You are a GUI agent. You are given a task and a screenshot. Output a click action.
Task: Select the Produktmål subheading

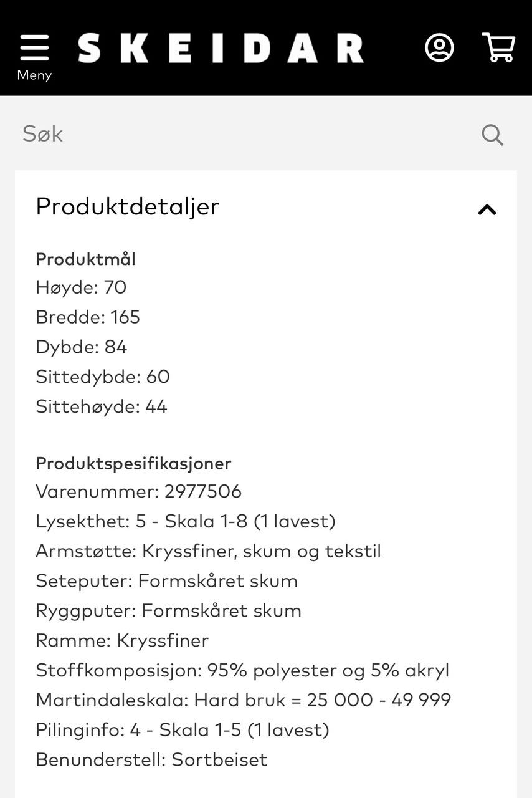click(x=85, y=259)
